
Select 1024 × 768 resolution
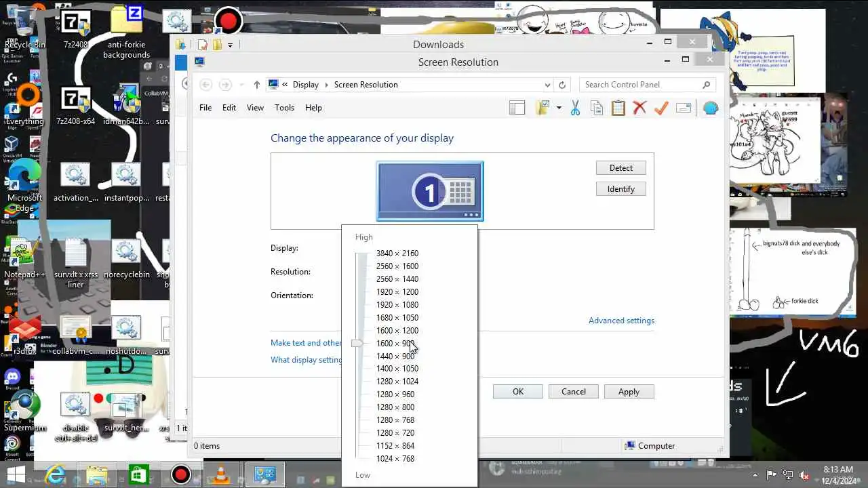tap(395, 459)
